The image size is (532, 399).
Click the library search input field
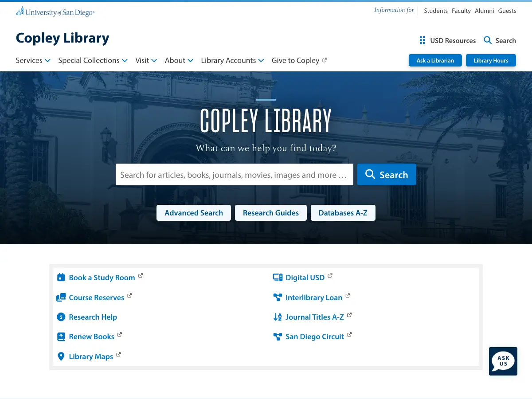[x=235, y=174]
